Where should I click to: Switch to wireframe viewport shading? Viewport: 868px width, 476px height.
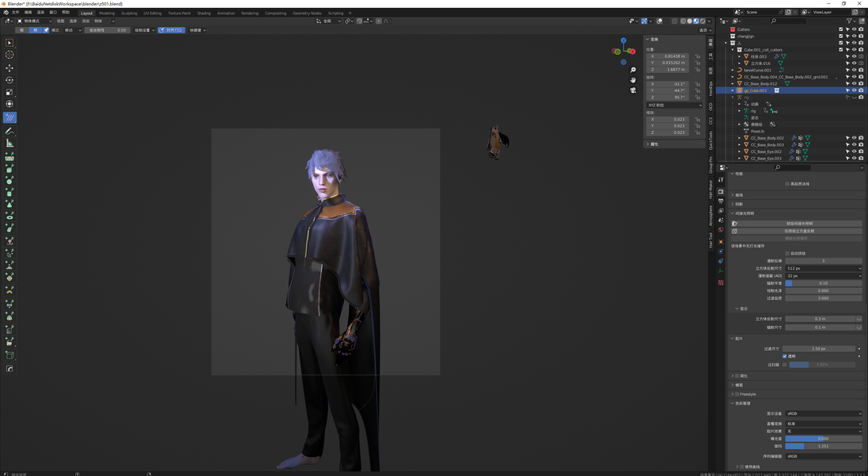click(x=683, y=21)
